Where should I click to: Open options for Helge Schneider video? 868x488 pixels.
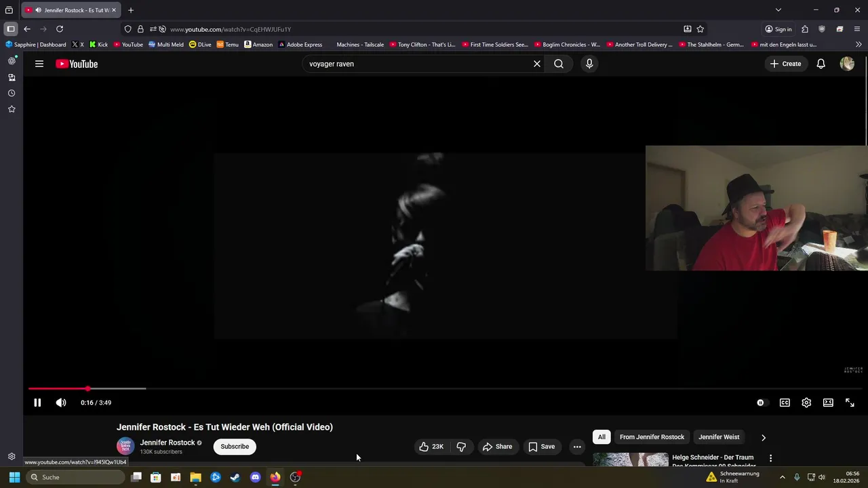coord(770,458)
